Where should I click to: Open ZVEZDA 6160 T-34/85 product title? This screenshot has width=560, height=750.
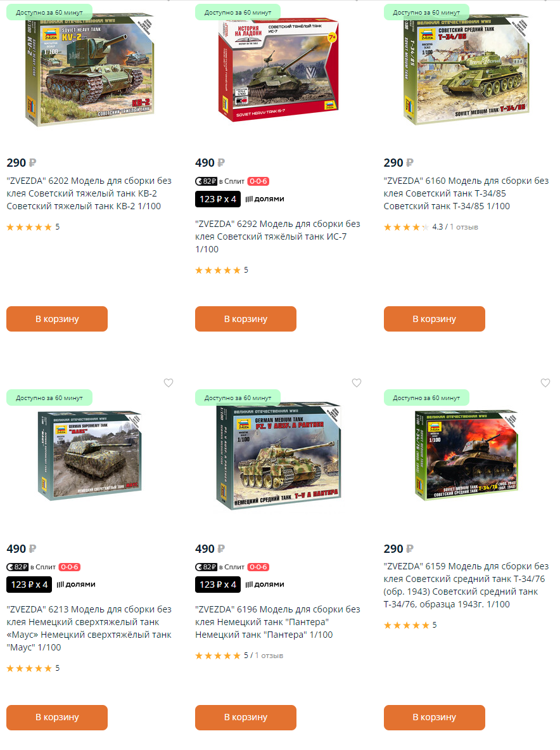tap(466, 193)
